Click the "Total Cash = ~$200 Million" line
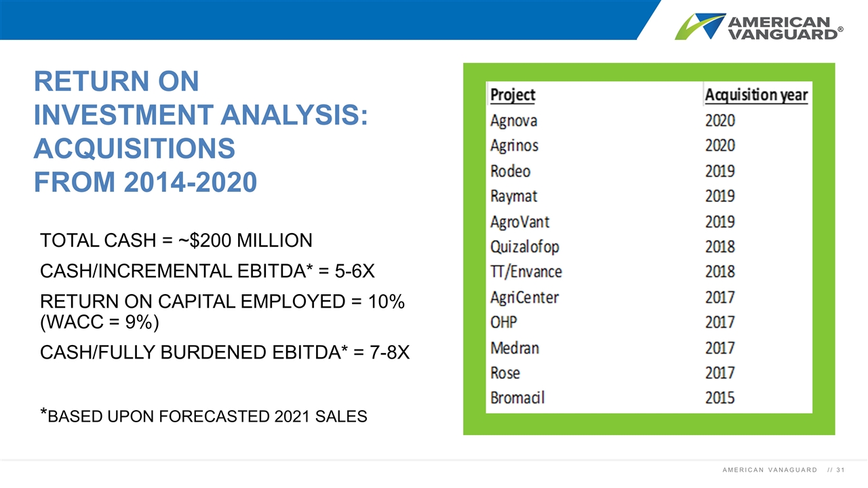Viewport: 868px width, 488px height. click(176, 241)
